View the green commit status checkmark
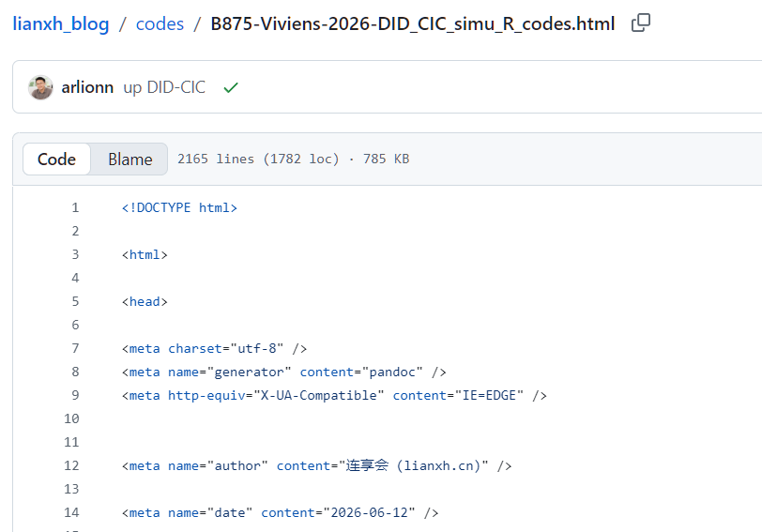 coord(231,87)
